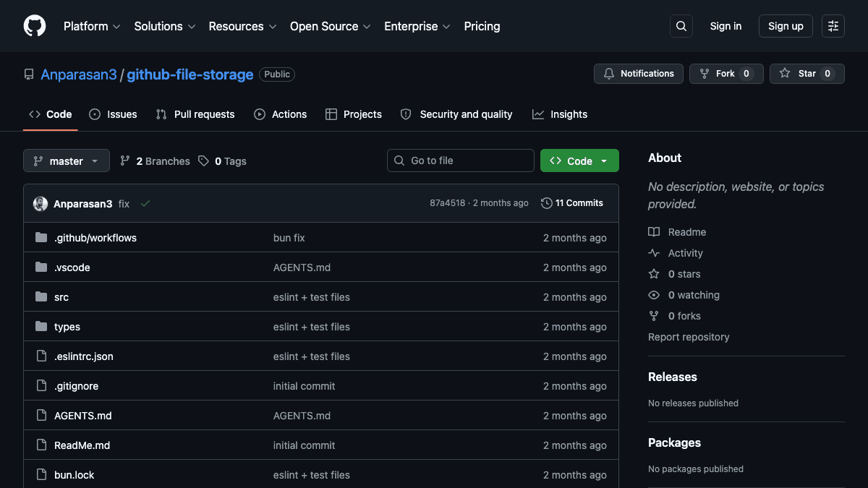Open the src folder
The height and width of the screenshot is (488, 868).
pos(61,297)
